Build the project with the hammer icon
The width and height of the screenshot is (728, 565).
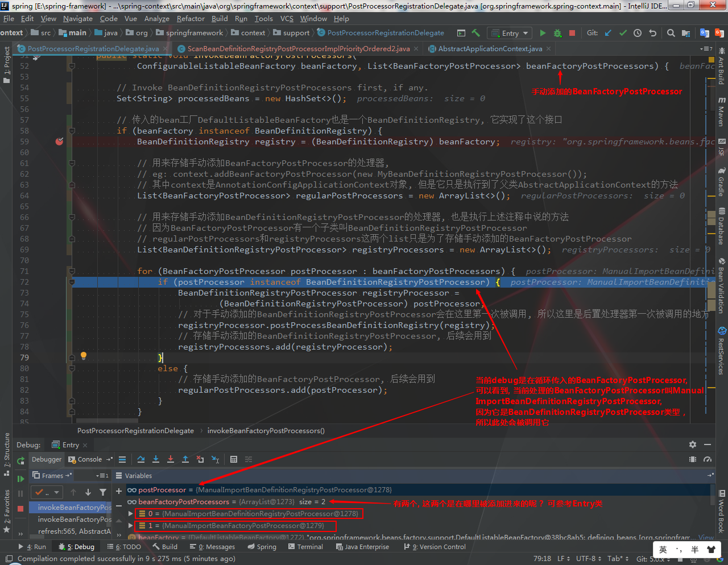point(476,33)
